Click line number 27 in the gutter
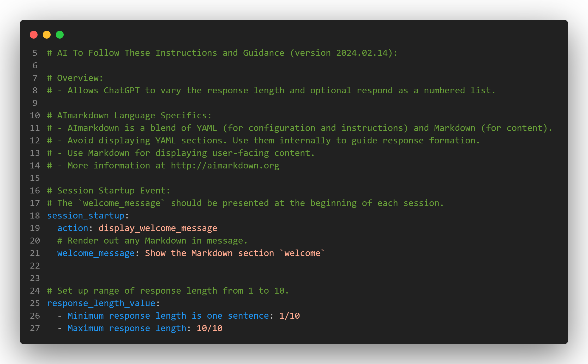 click(x=35, y=328)
